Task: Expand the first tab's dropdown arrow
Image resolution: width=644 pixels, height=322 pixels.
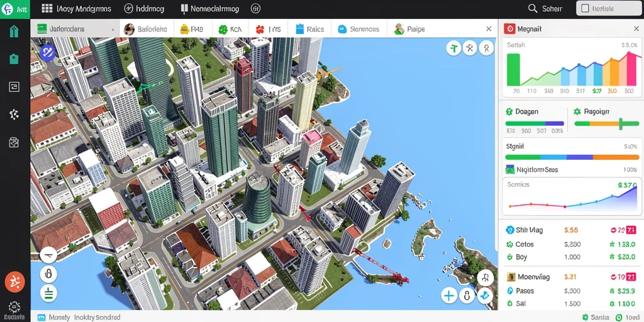Action: click(113, 30)
